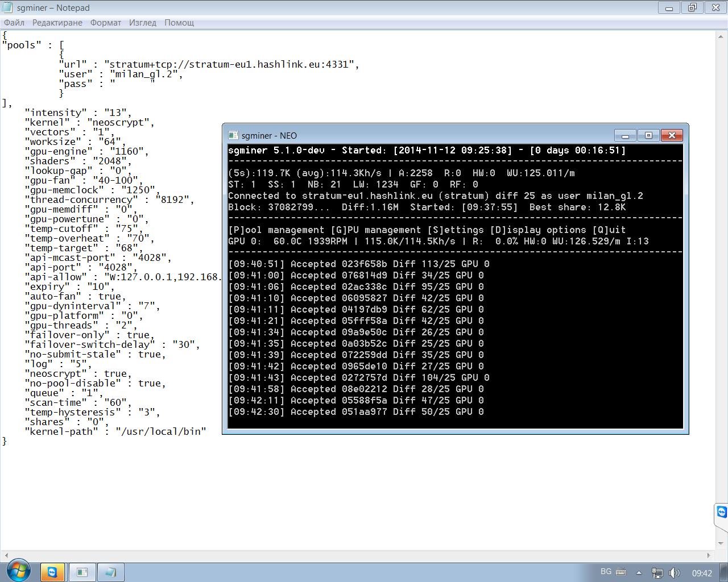Image resolution: width=728 pixels, height=582 pixels.
Task: Click the [P]ool management option in console
Action: coord(276,230)
